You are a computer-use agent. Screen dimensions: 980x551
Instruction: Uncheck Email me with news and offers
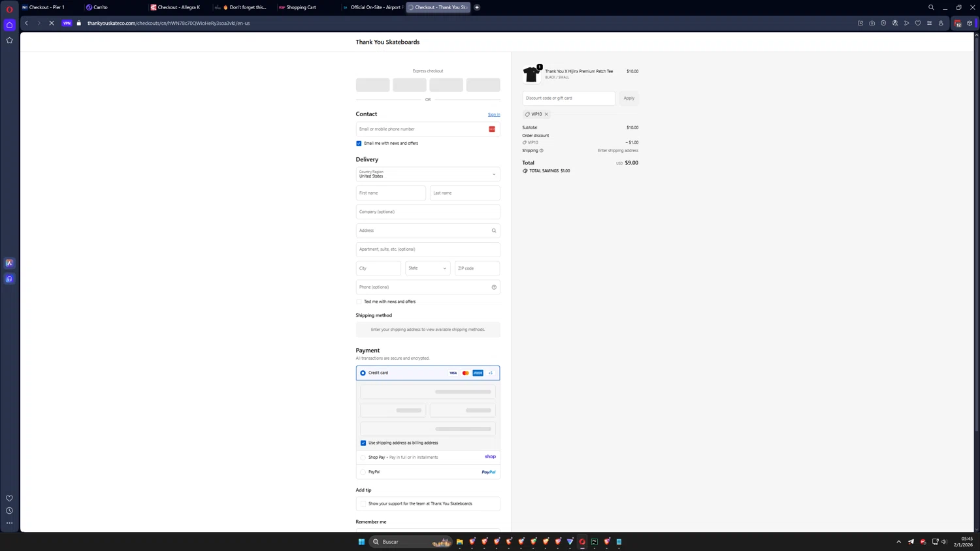pyautogui.click(x=359, y=144)
